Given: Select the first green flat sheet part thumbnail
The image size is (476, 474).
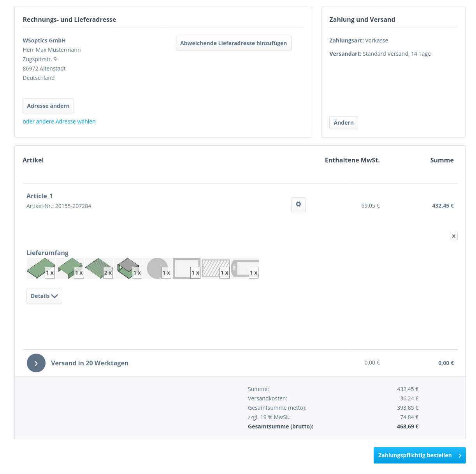Looking at the screenshot, I should pyautogui.click(x=41, y=268).
